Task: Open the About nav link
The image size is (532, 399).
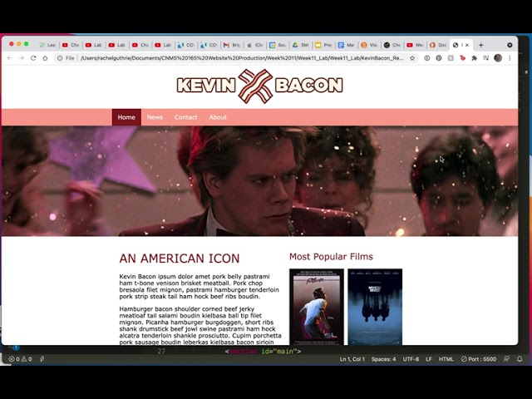Action: 218,117
